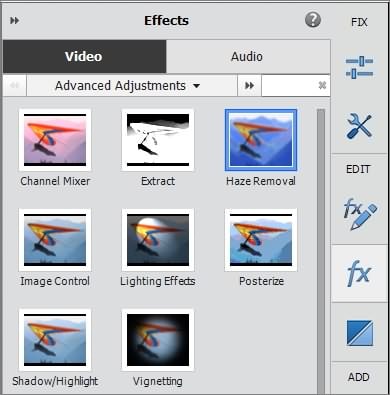
Task: Click the Effects help question mark icon
Action: 313,20
